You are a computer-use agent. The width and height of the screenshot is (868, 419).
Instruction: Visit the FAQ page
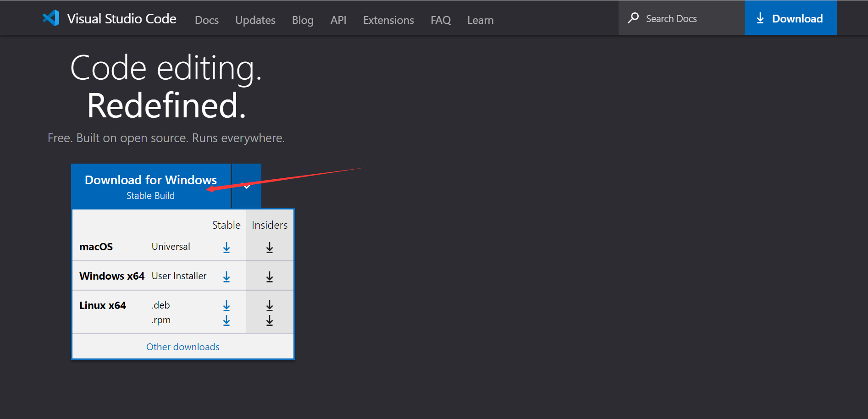(x=441, y=20)
